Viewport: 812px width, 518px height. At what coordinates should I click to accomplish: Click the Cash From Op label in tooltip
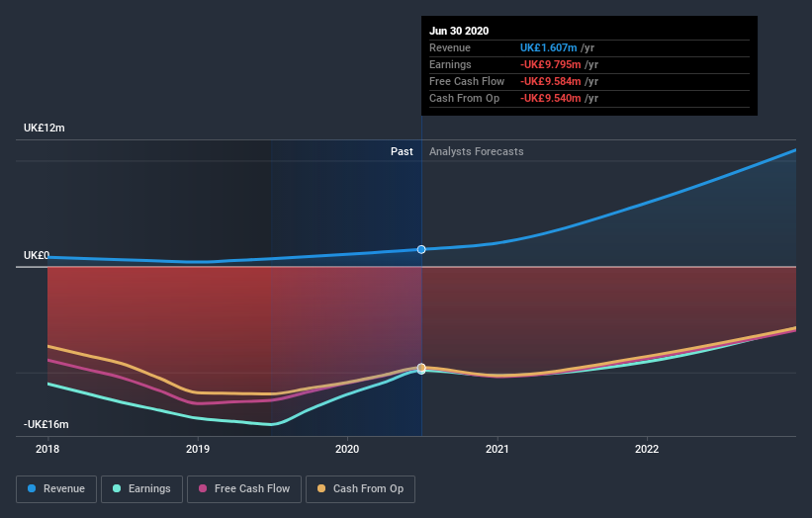(x=464, y=98)
